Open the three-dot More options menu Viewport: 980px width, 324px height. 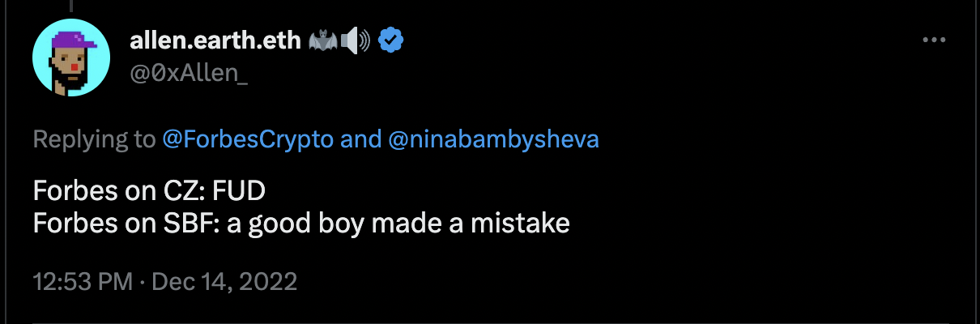(935, 39)
